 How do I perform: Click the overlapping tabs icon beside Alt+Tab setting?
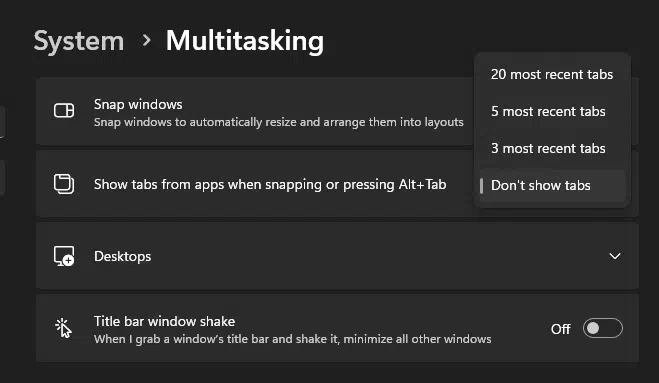point(64,184)
